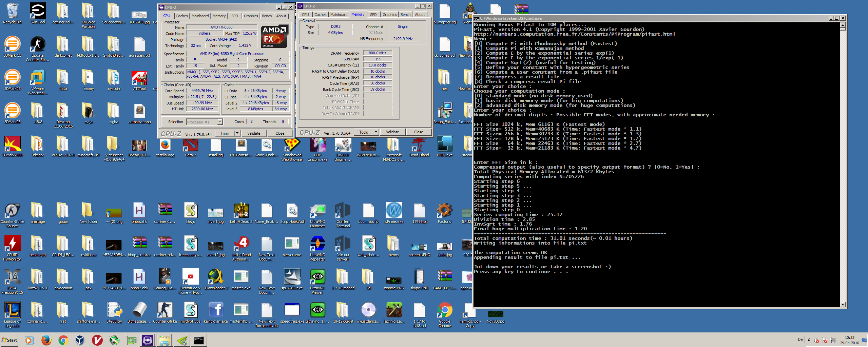This screenshot has width=868, height=347.
Task: Switch to CPU tab in right CPU-Z window
Action: 305,15
